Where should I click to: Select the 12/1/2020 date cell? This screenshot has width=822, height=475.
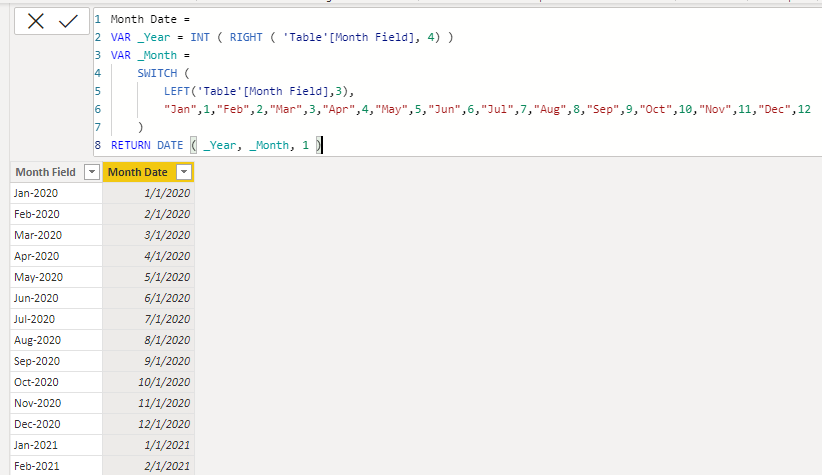tap(148, 424)
